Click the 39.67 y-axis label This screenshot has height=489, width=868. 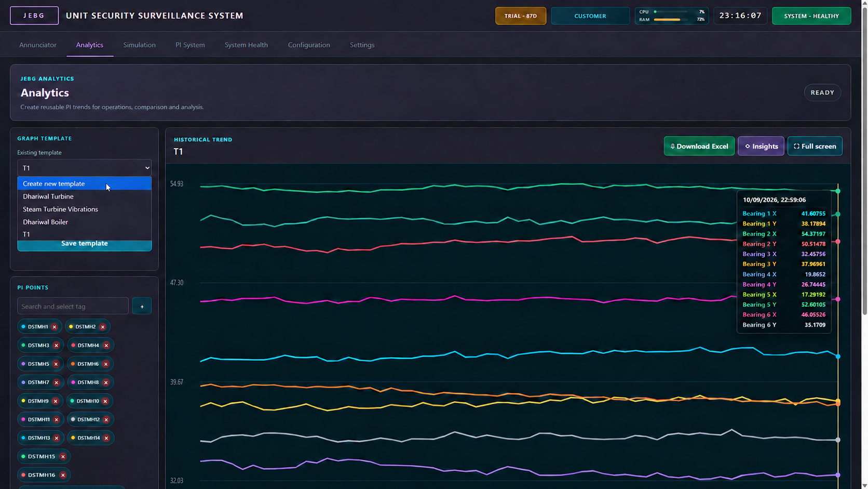click(177, 382)
